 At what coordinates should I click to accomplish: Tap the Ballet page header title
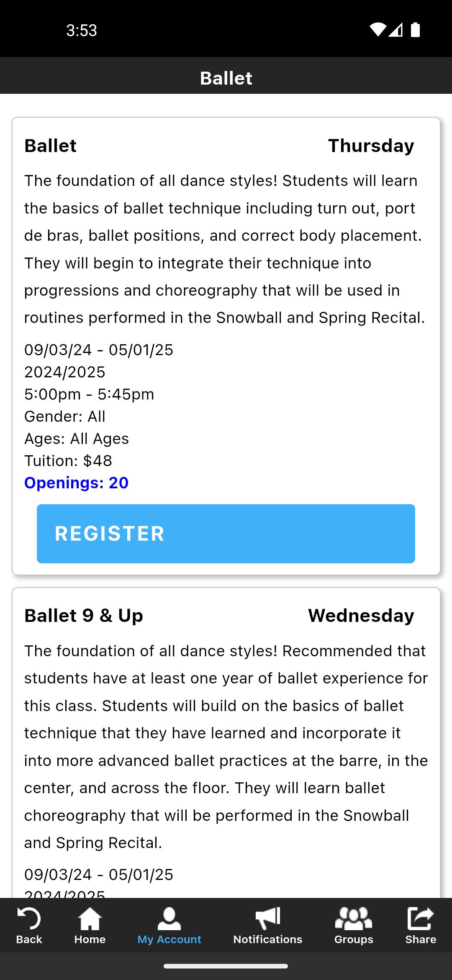[226, 78]
